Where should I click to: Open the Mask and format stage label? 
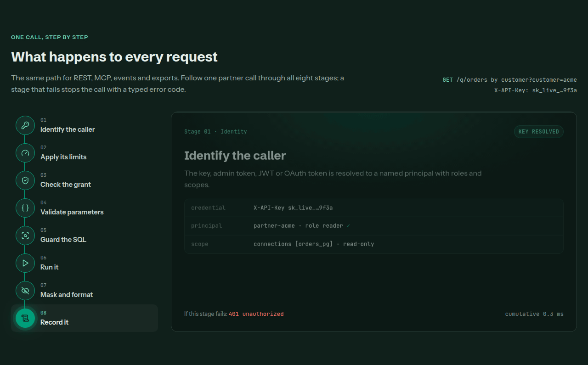click(67, 295)
